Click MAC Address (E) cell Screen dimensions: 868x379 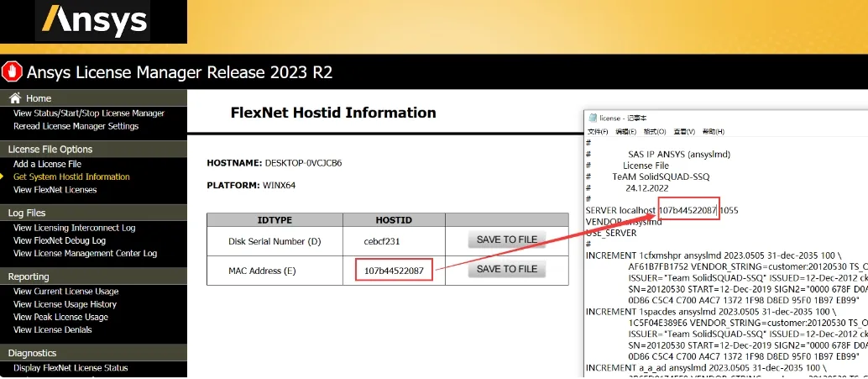tap(263, 271)
